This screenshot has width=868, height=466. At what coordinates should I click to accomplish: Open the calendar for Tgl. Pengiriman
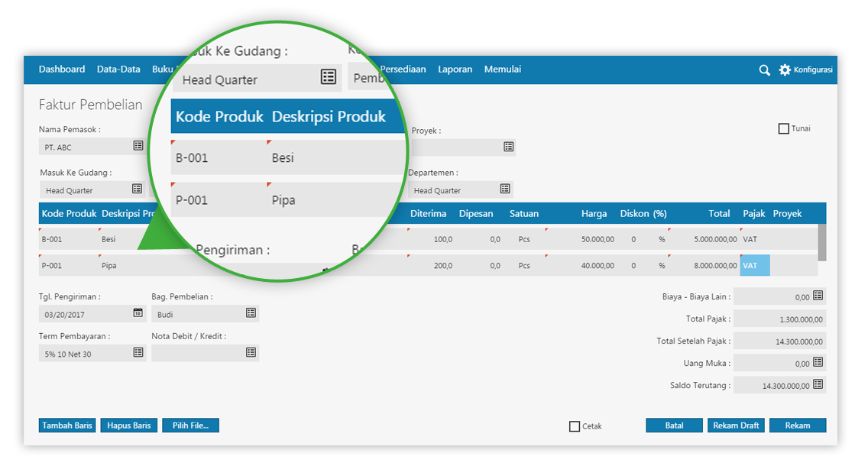[x=138, y=313]
